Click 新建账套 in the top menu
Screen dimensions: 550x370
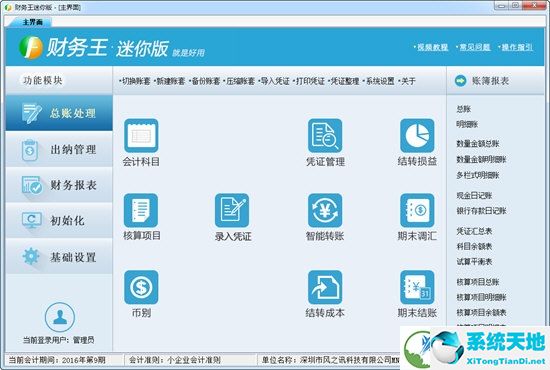click(x=170, y=81)
